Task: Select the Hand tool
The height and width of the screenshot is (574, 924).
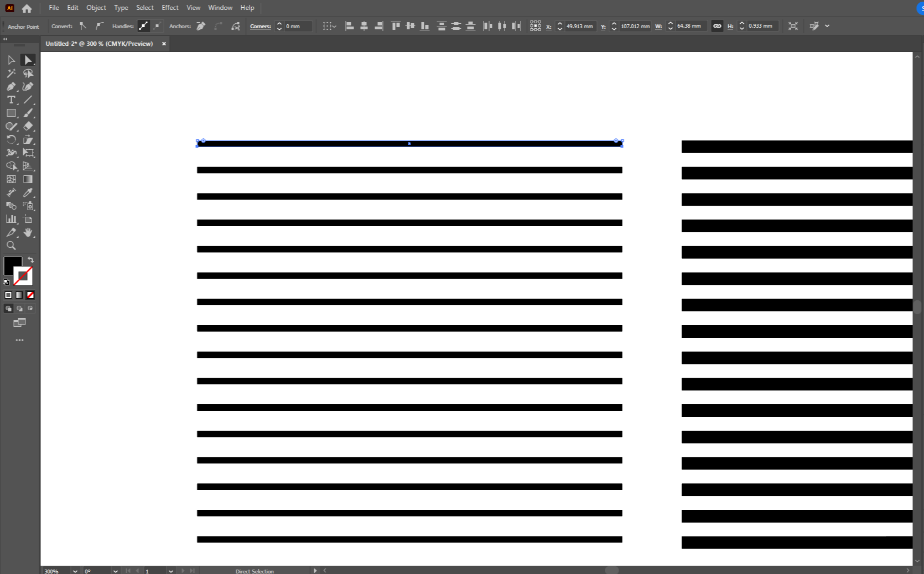Action: pyautogui.click(x=28, y=232)
